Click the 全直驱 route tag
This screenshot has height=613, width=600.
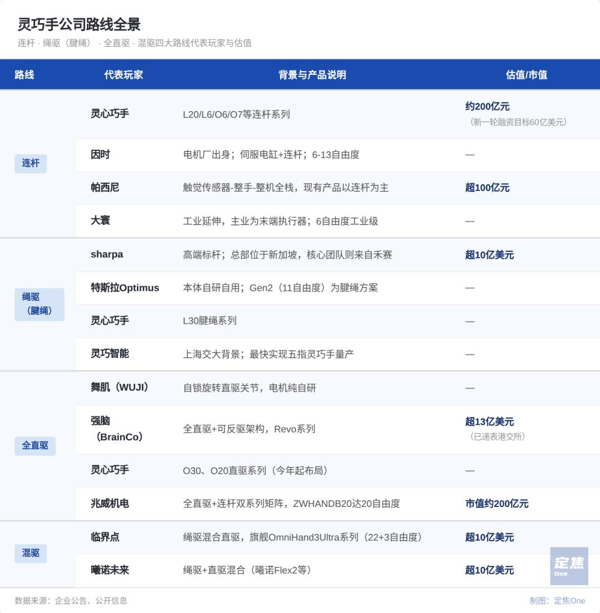tap(35, 446)
